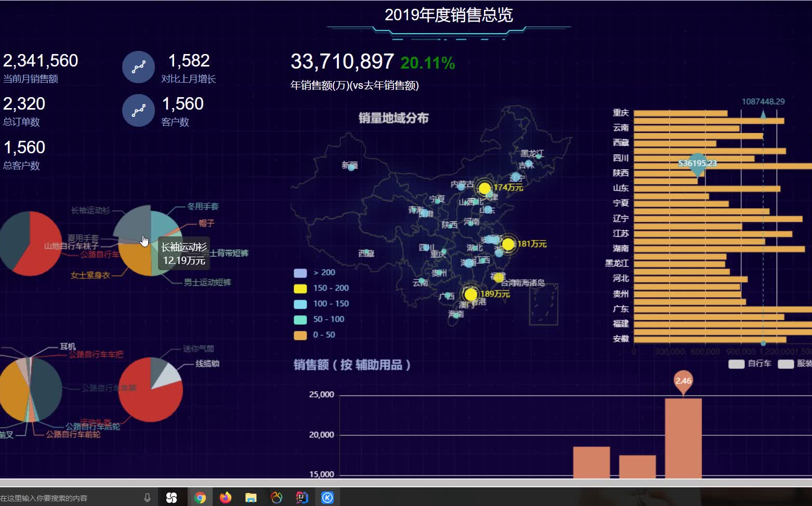812x506 pixels.
Task: Toggle the 50 - 100 legend range
Action: [319, 319]
